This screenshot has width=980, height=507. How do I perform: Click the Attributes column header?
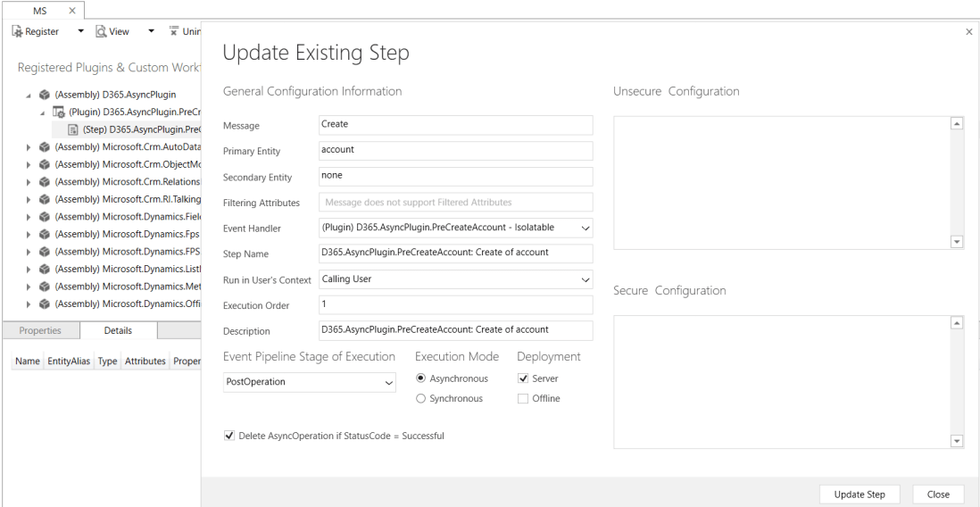(x=145, y=361)
